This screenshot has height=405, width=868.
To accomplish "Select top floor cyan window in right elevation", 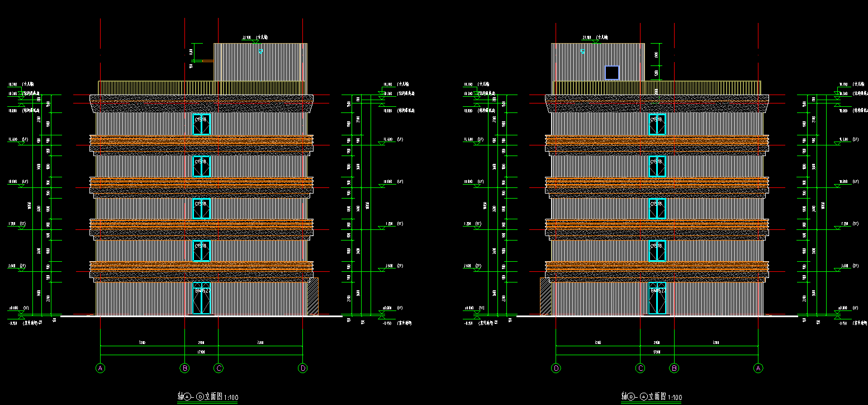I will click(657, 125).
